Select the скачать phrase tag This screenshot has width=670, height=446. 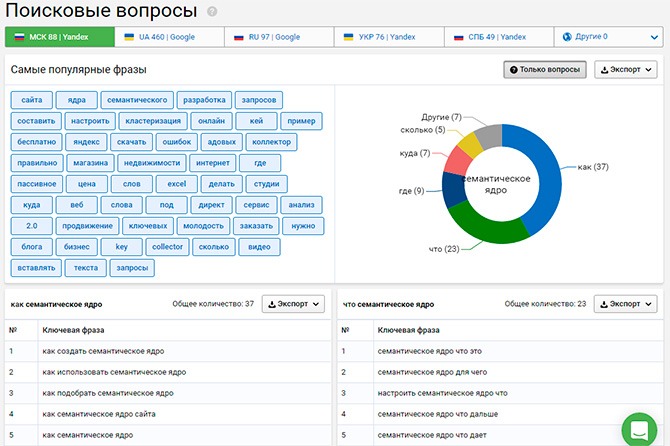pyautogui.click(x=132, y=142)
